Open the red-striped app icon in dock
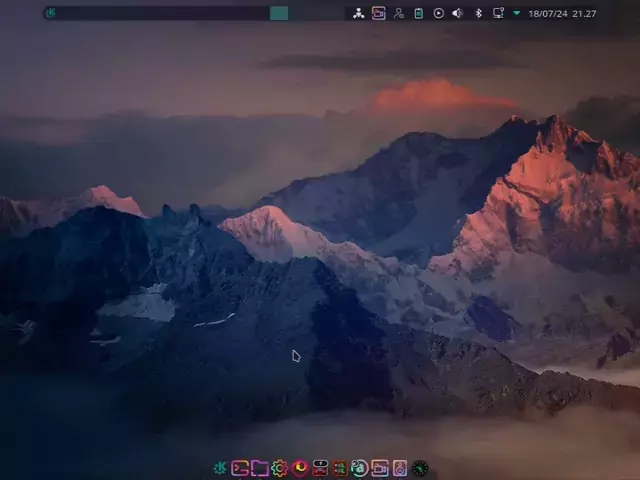The width and height of the screenshot is (640, 480). (x=320, y=468)
